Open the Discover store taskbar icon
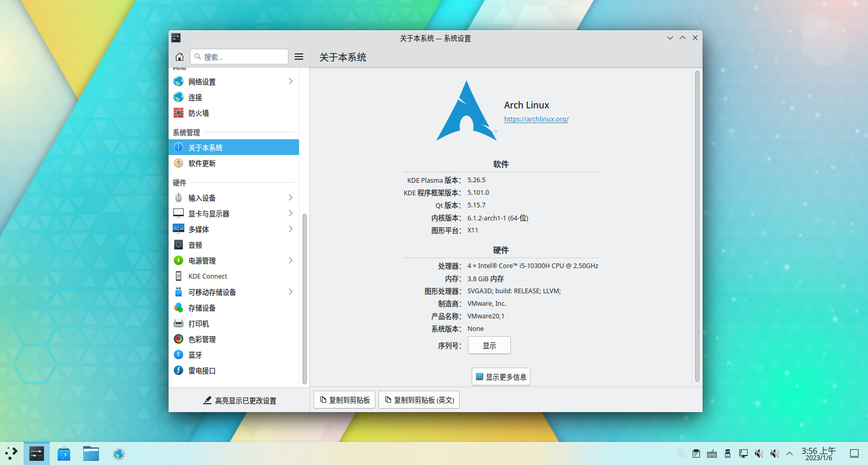 64,453
